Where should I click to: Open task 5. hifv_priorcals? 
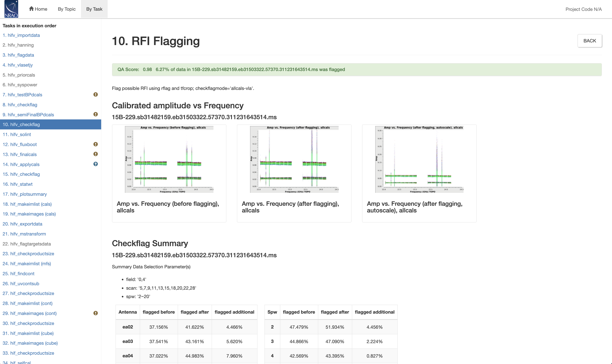tap(19, 75)
